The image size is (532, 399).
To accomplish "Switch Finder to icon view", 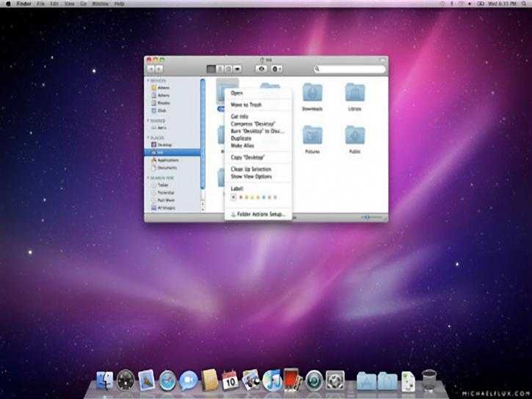I will coord(211,69).
